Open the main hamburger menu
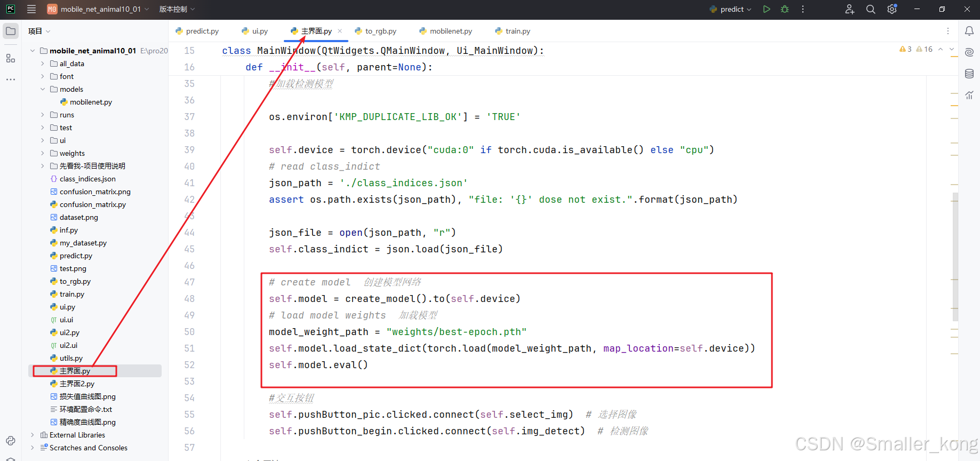The width and height of the screenshot is (980, 461). 31,9
